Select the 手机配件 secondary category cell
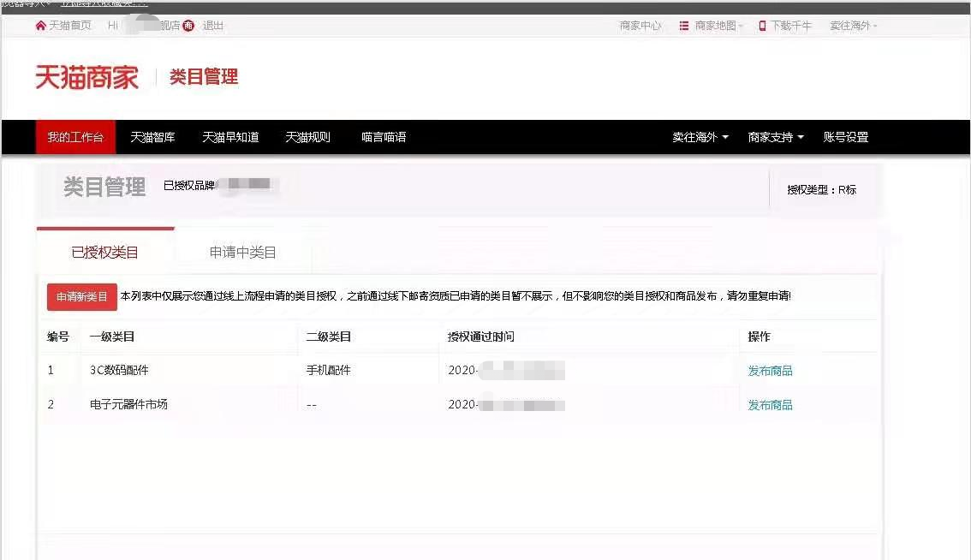Image resolution: width=971 pixels, height=560 pixels. tap(329, 370)
